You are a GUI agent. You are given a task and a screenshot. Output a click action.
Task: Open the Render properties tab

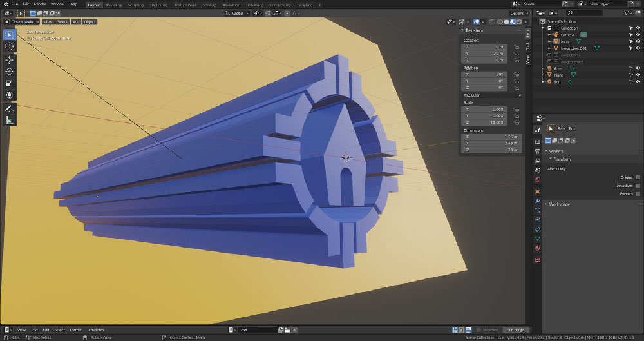[538, 141]
